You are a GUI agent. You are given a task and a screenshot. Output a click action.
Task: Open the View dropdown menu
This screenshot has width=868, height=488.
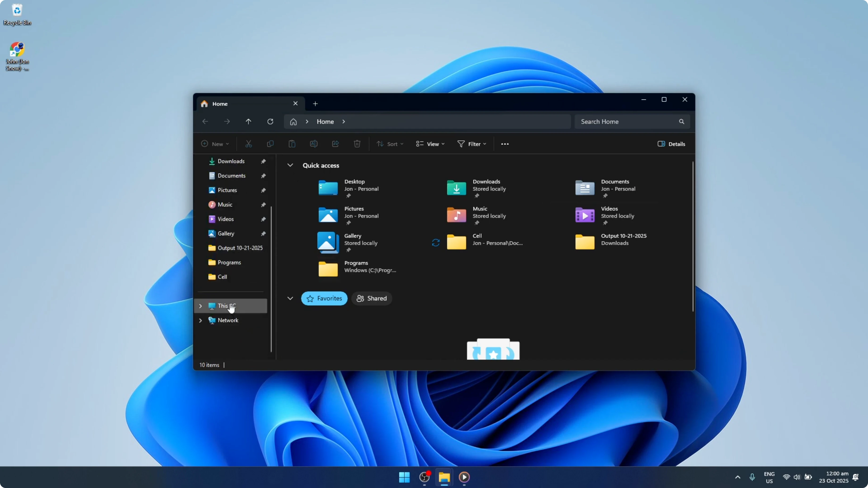[x=430, y=144]
